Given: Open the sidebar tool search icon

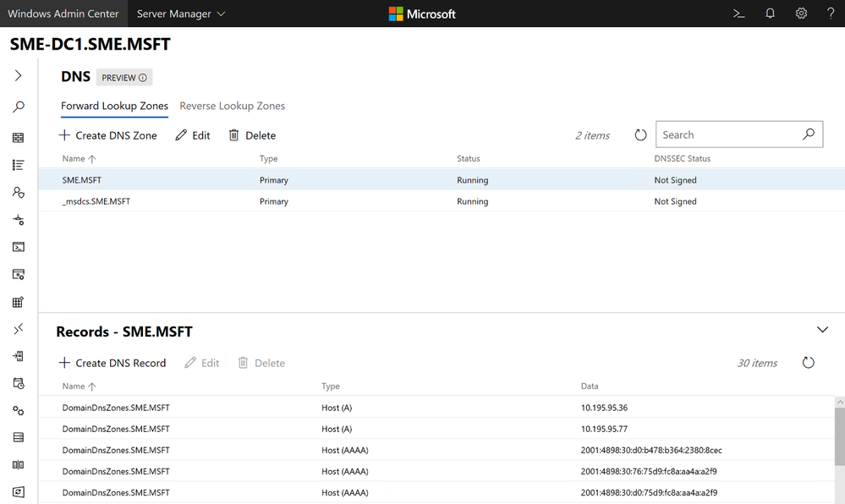Looking at the screenshot, I should point(19,107).
